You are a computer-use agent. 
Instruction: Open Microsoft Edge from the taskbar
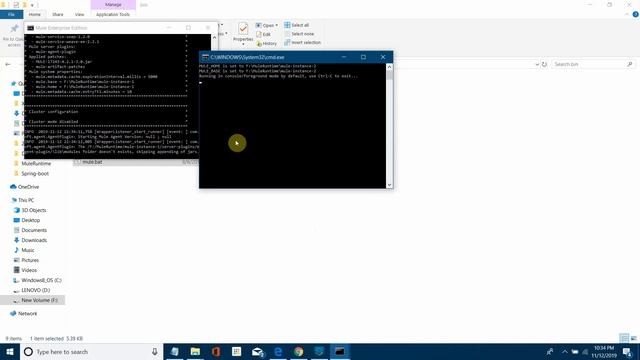pos(278,351)
